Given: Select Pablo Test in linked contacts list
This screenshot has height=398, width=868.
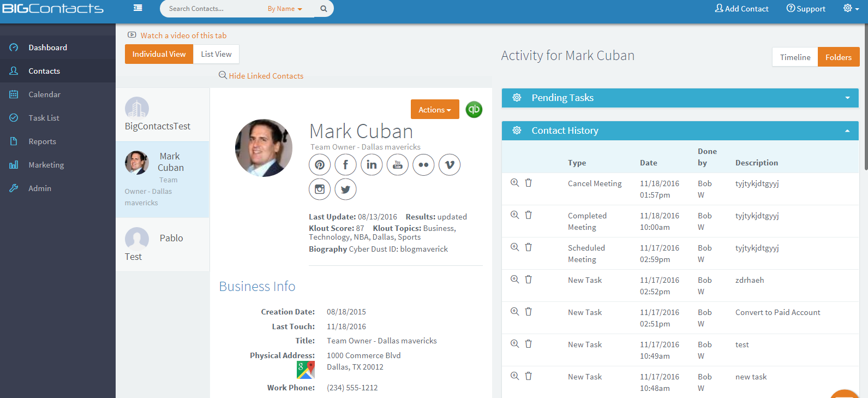Looking at the screenshot, I should [163, 245].
